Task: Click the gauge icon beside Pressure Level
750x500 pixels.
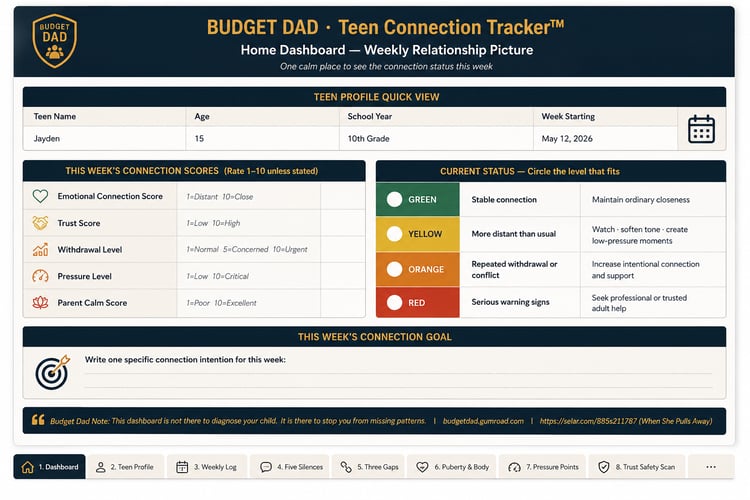Action: [40, 276]
